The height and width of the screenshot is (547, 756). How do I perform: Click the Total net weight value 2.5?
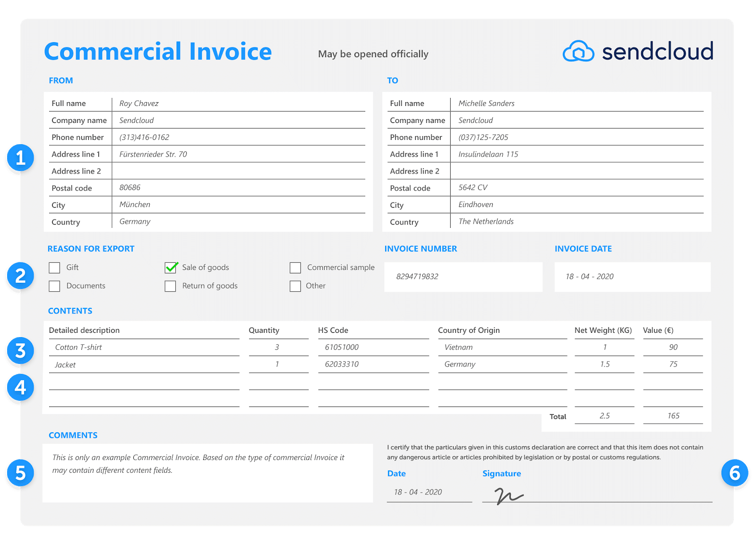click(x=605, y=416)
